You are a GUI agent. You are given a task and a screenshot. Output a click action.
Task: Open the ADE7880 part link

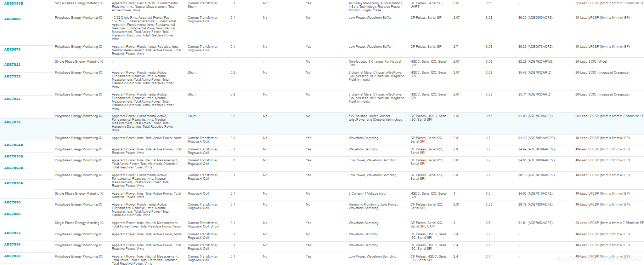point(12,214)
